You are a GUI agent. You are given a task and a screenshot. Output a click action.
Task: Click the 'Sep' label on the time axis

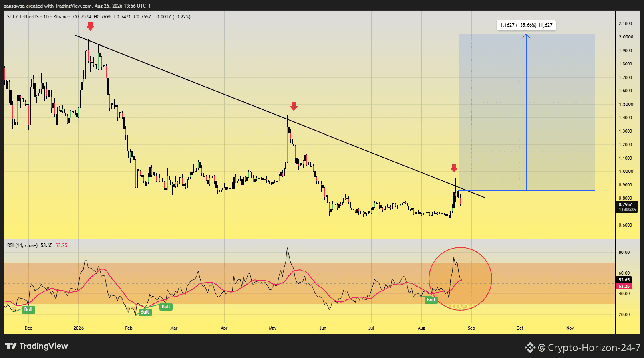471,328
